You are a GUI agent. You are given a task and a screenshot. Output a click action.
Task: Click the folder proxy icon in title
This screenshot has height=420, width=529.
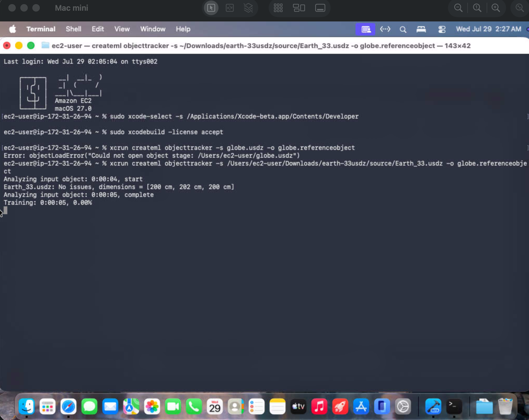coord(45,45)
